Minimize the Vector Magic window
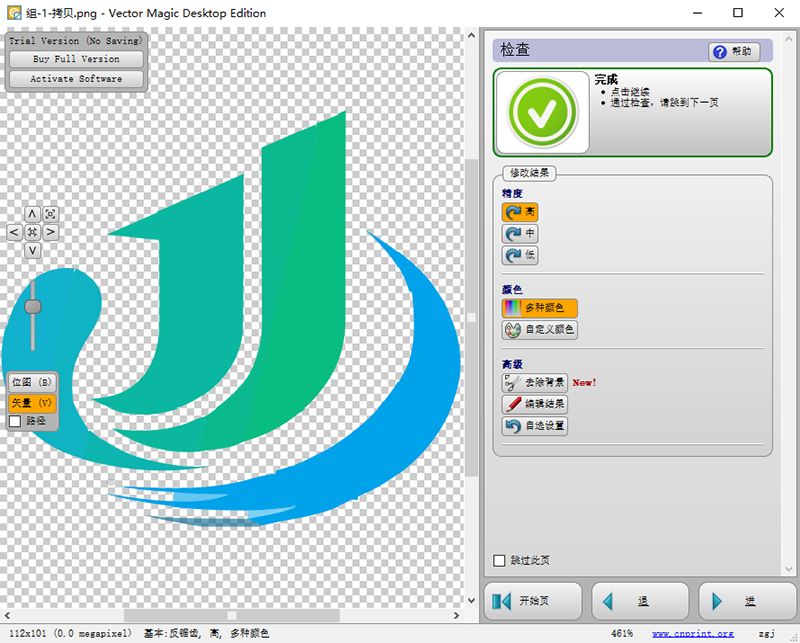The height and width of the screenshot is (643, 800). 697,13
